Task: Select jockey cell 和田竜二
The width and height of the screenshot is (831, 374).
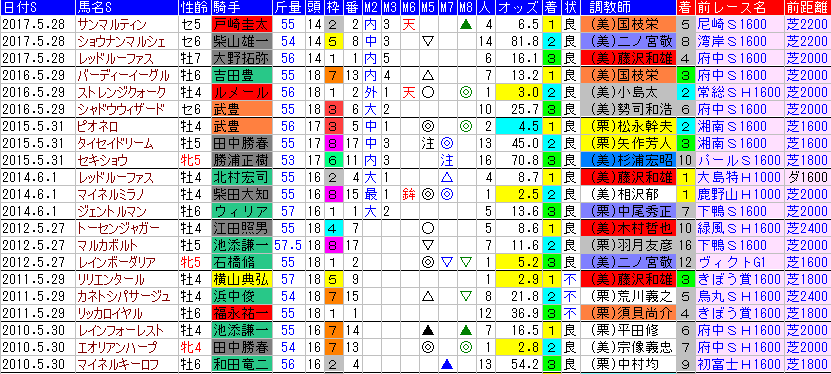Action: coord(241,364)
